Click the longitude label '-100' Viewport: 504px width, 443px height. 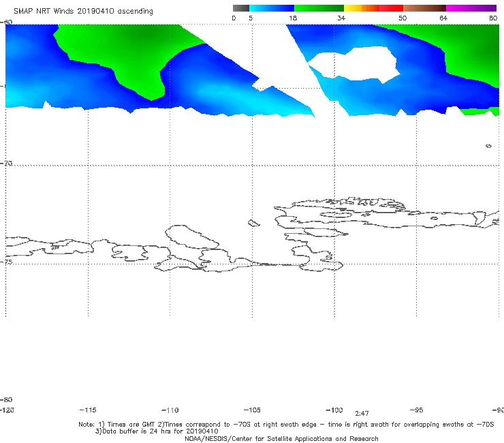(x=334, y=410)
